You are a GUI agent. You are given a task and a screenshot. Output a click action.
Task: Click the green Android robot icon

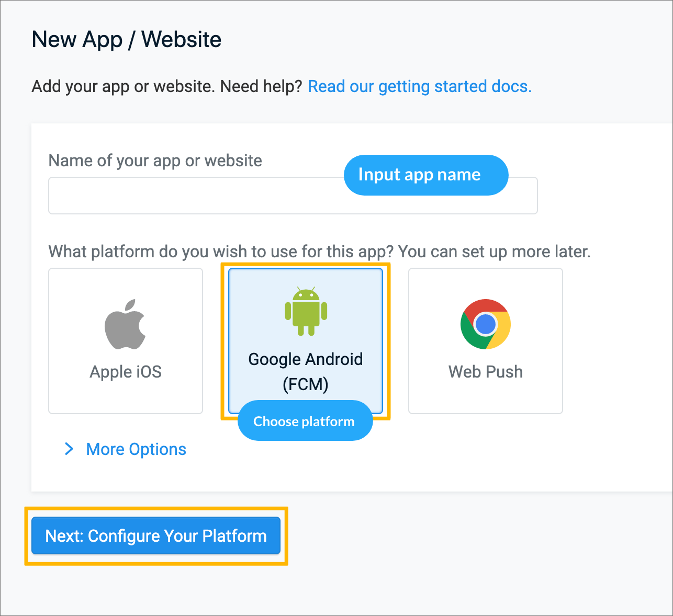pos(306,311)
